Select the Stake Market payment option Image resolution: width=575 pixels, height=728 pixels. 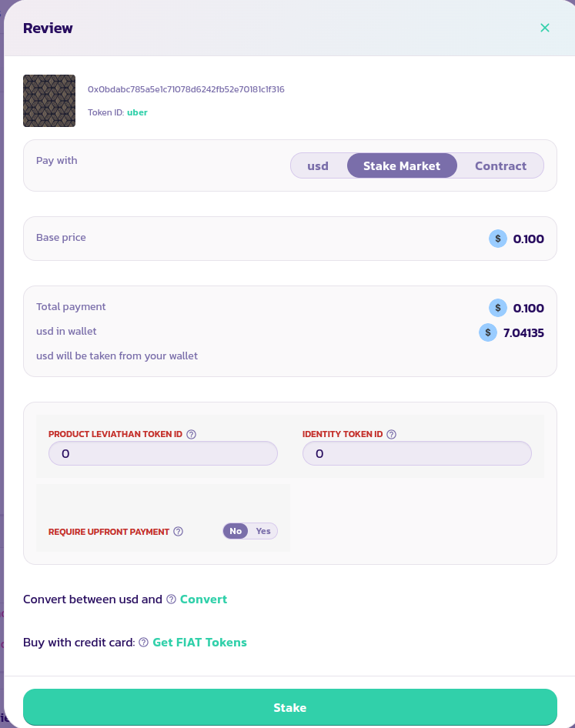pos(402,166)
